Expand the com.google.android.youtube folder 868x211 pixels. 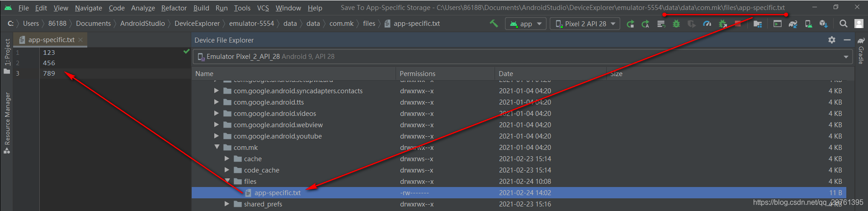pyautogui.click(x=217, y=136)
